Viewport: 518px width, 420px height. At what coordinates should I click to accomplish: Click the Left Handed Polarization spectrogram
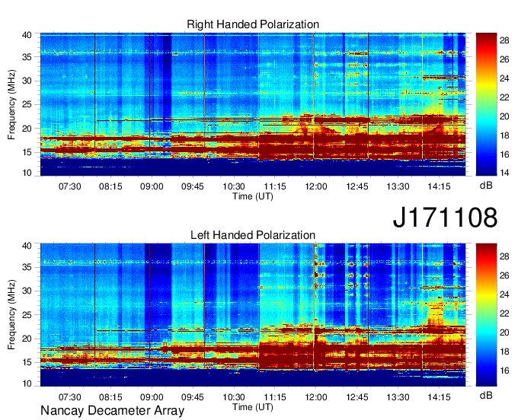coord(253,315)
